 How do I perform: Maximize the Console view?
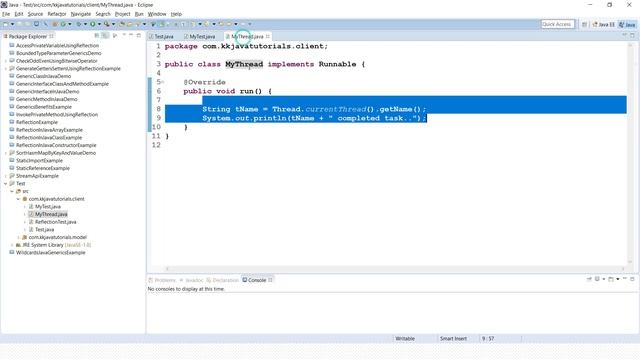632,279
